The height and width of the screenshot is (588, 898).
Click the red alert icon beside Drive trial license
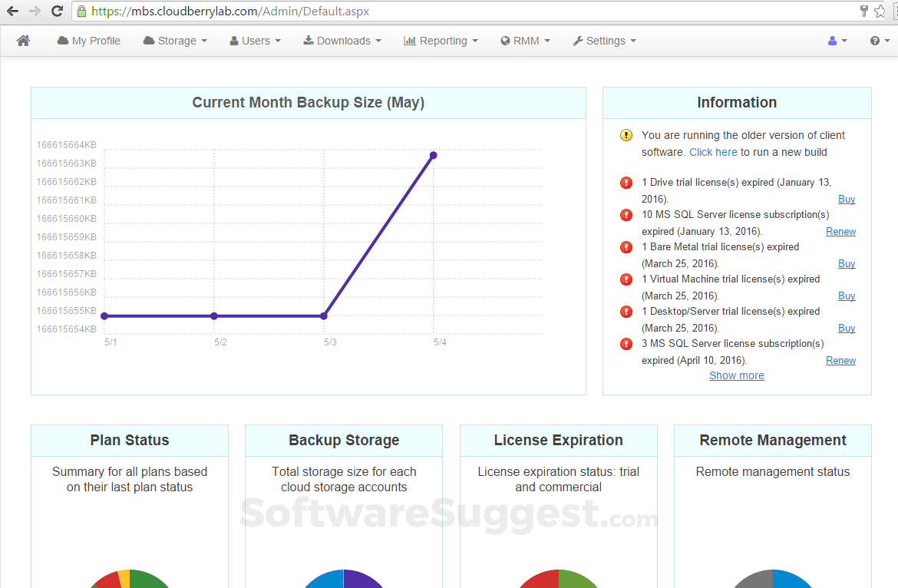626,183
